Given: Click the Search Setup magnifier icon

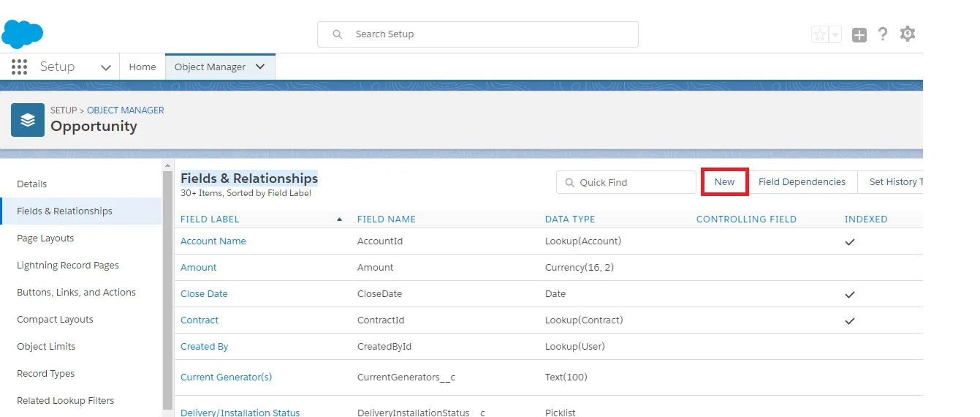Looking at the screenshot, I should coord(338,34).
